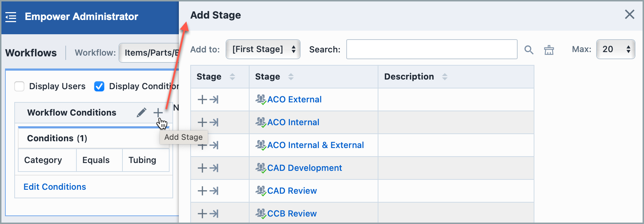The width and height of the screenshot is (644, 224).
Task: Focus the Search input field
Action: point(432,49)
